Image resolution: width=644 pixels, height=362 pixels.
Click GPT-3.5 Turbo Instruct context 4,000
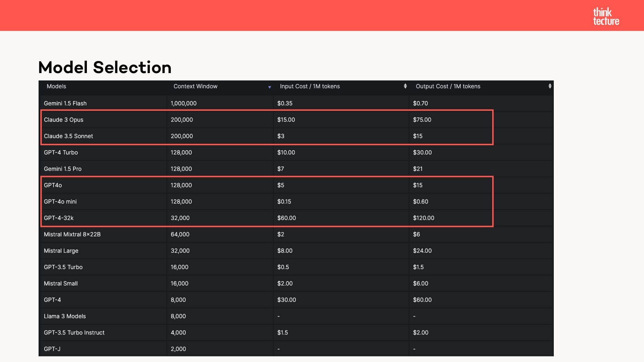[178, 333]
